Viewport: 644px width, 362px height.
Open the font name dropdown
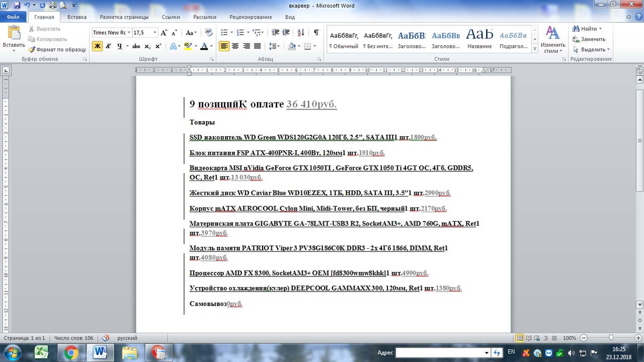[129, 33]
